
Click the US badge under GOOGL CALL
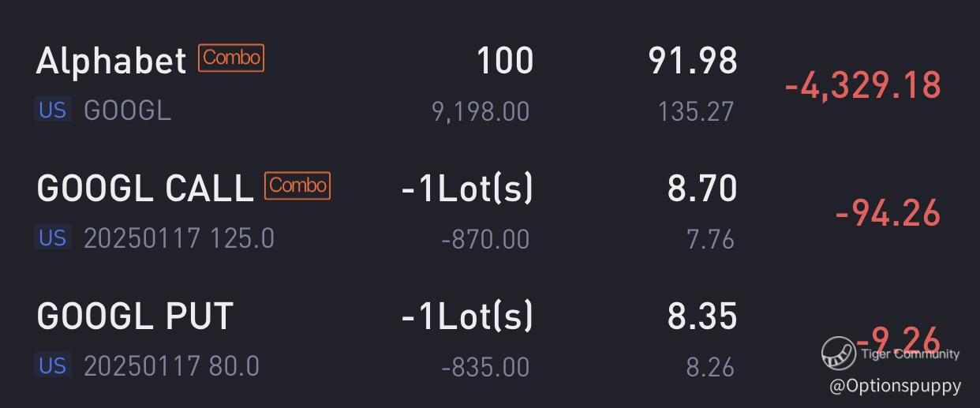[52, 237]
